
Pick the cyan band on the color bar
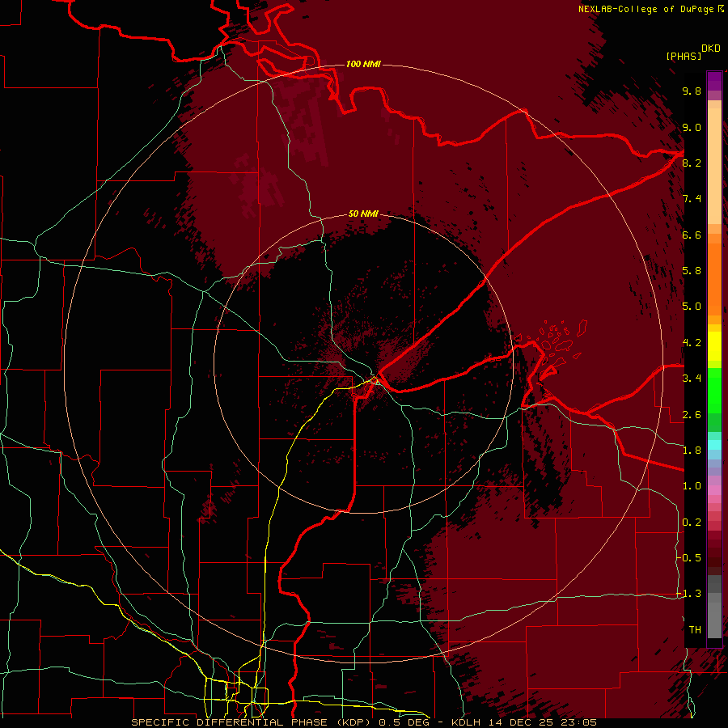(714, 445)
